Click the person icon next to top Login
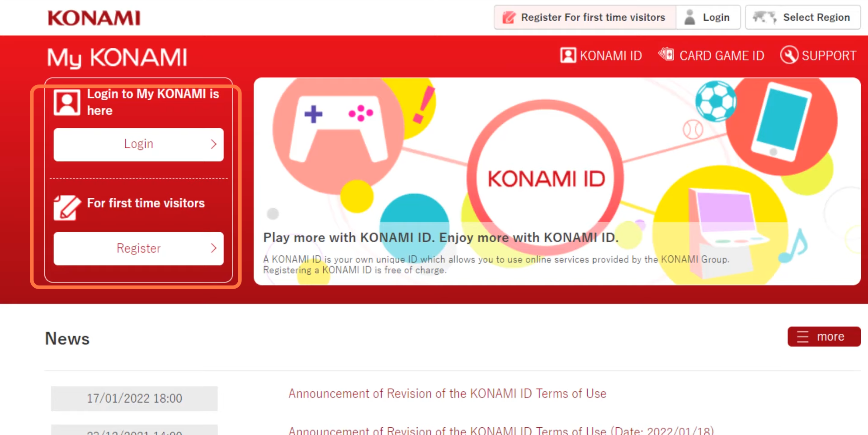 (689, 17)
